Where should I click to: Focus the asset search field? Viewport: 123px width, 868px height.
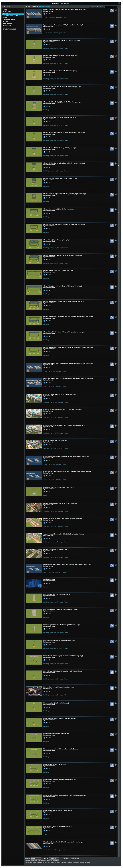click(x=111, y=7)
